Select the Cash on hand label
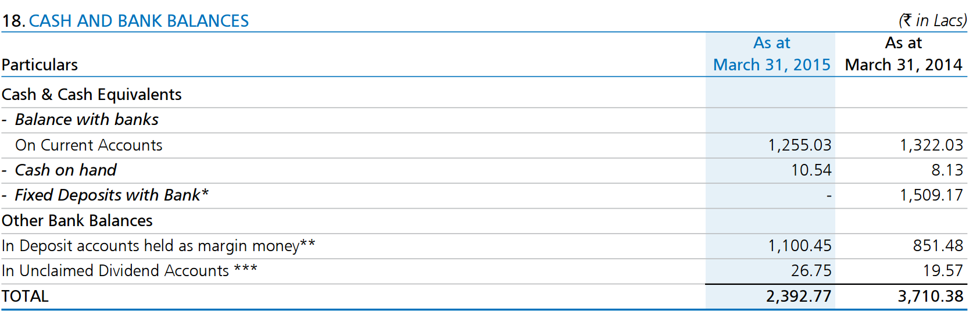Screen dimensions: 980x311 (x=66, y=170)
